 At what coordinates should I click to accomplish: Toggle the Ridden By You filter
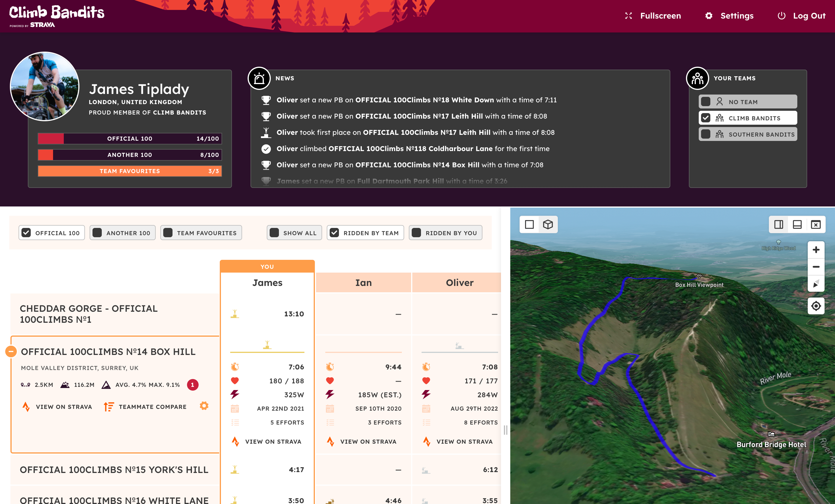coord(416,233)
